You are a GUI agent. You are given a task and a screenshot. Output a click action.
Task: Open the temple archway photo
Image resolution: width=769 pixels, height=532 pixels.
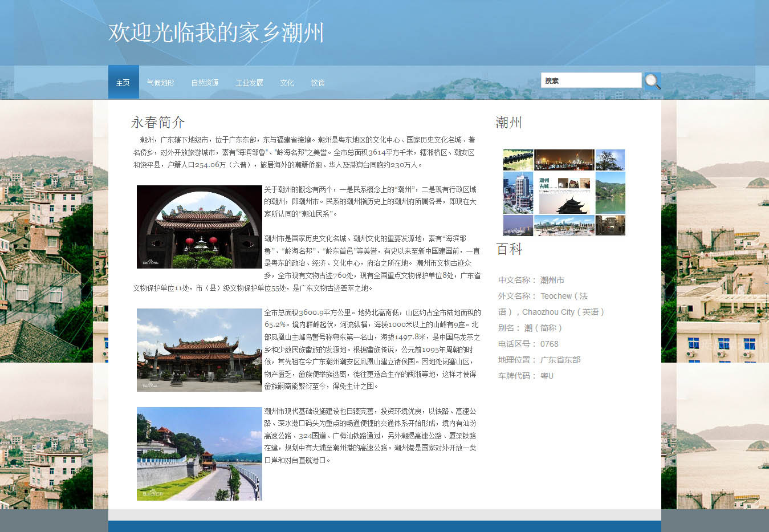click(x=199, y=226)
